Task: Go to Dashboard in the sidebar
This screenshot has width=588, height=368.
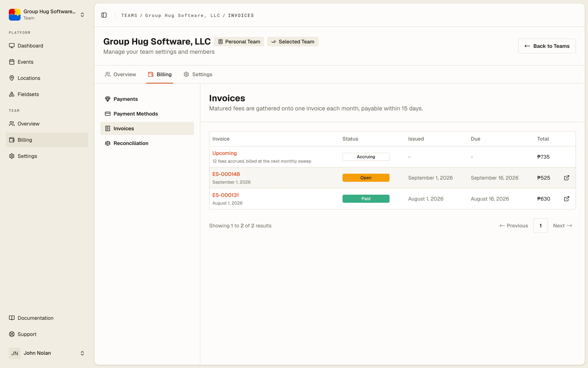Action: pyautogui.click(x=47, y=45)
